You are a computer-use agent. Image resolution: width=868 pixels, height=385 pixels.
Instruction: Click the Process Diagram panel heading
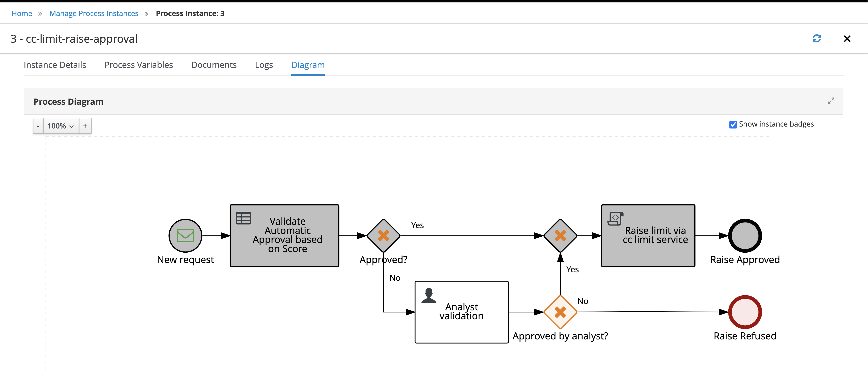(68, 102)
